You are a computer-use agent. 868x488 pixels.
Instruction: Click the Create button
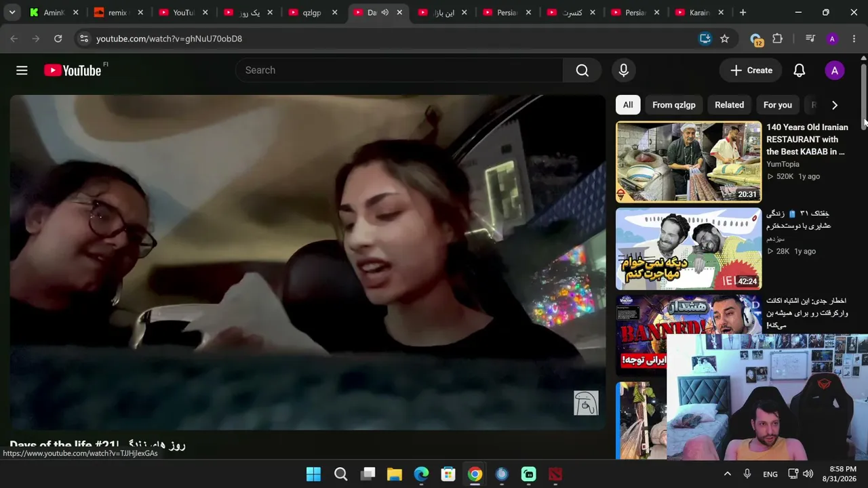[751, 70]
